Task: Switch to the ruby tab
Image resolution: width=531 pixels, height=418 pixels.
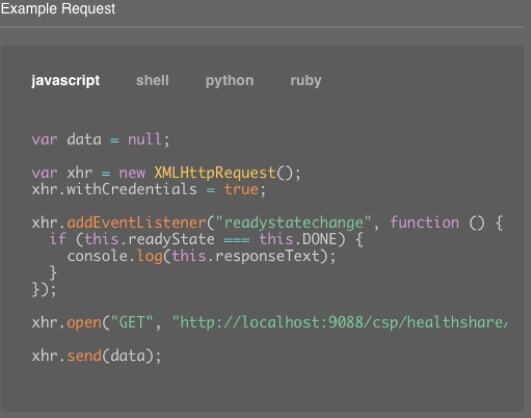Action: click(x=305, y=81)
